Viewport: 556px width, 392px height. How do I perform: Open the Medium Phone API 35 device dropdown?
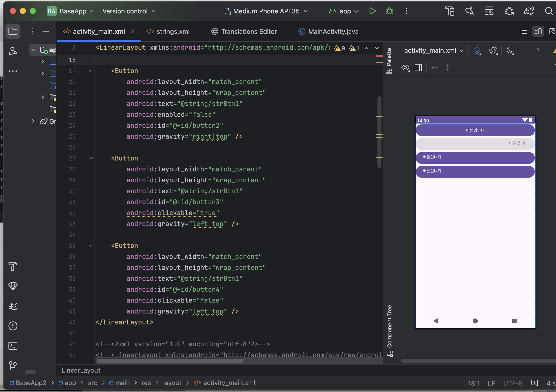(x=266, y=11)
